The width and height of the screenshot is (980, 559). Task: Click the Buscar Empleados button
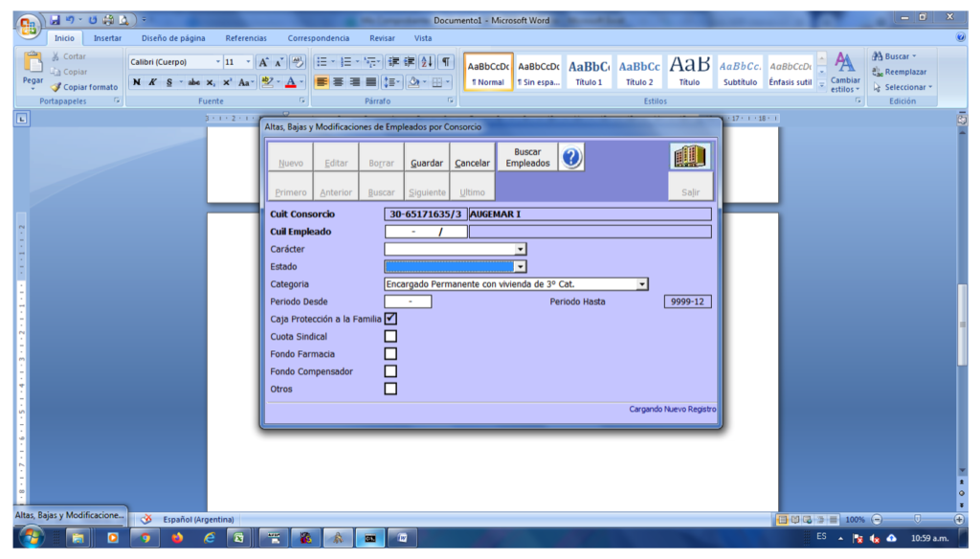tap(527, 158)
